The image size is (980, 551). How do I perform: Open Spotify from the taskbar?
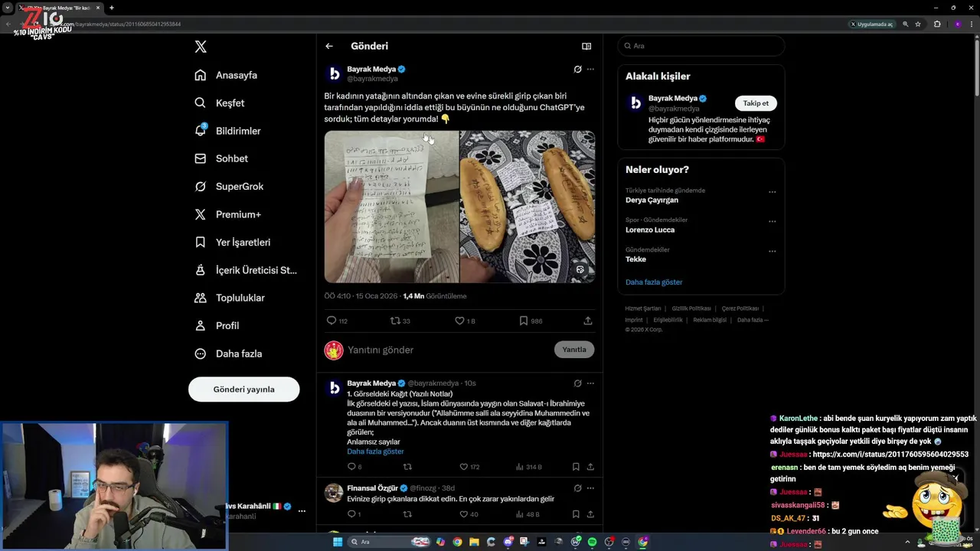click(592, 542)
